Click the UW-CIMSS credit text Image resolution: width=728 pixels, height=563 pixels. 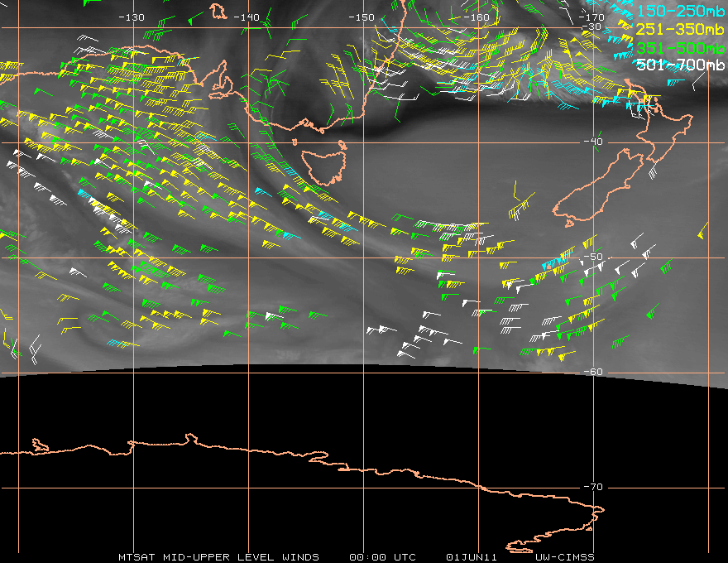pos(564,557)
